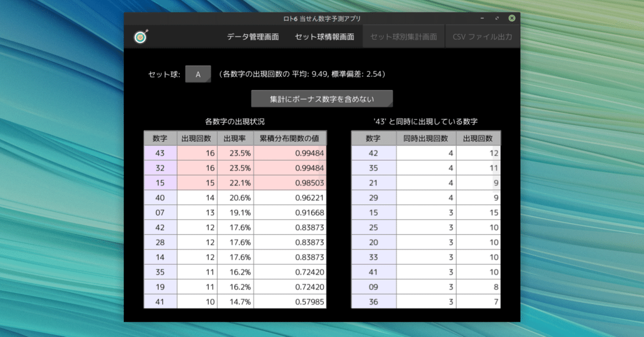The height and width of the screenshot is (337, 644).
Task: Sort by 出現回数 column in left table
Action: (197, 138)
